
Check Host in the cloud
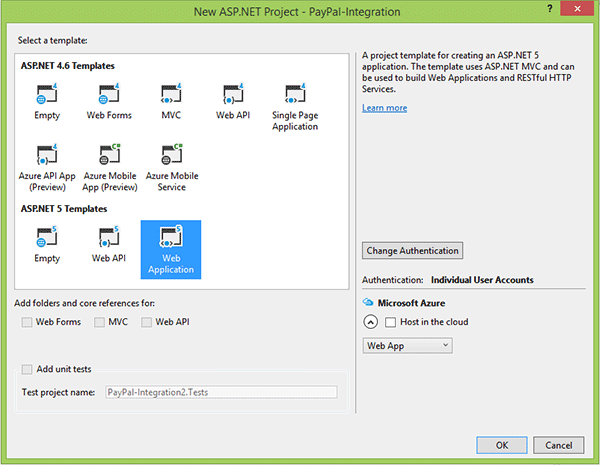(390, 322)
